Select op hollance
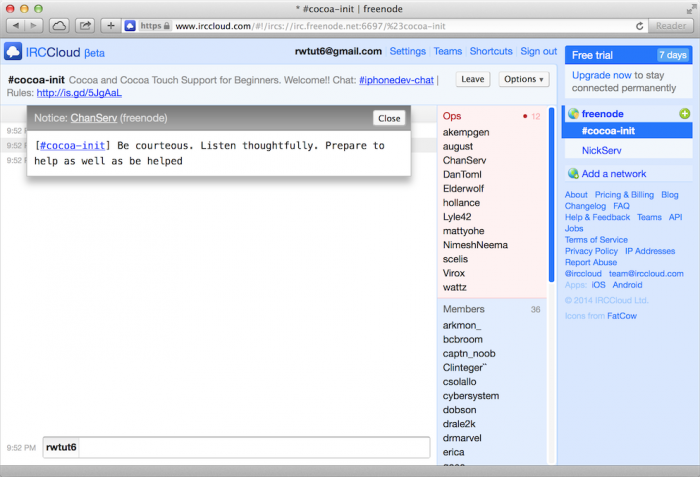This screenshot has height=477, width=700. 461,203
